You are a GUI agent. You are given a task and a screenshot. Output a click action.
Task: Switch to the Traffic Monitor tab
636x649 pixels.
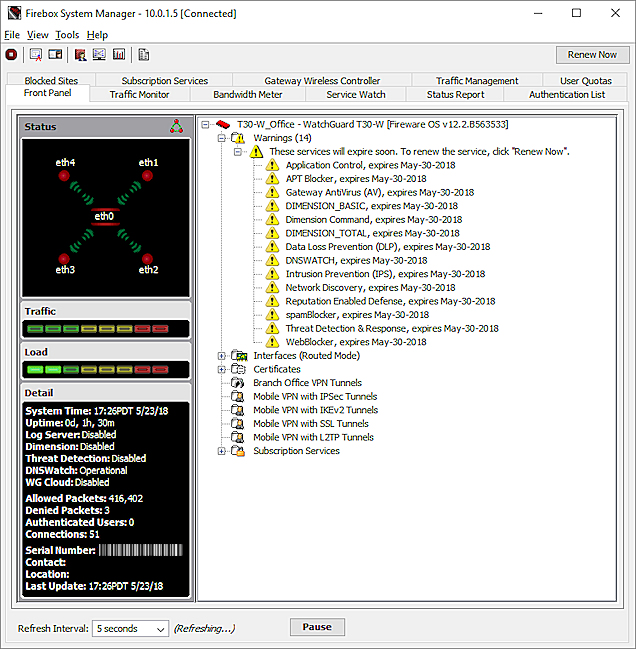pos(139,95)
